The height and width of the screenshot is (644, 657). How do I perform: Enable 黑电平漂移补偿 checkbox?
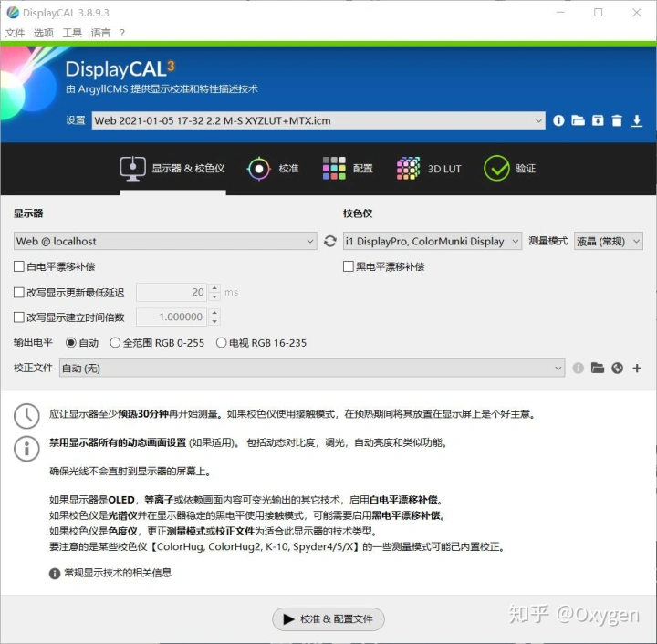point(349,266)
